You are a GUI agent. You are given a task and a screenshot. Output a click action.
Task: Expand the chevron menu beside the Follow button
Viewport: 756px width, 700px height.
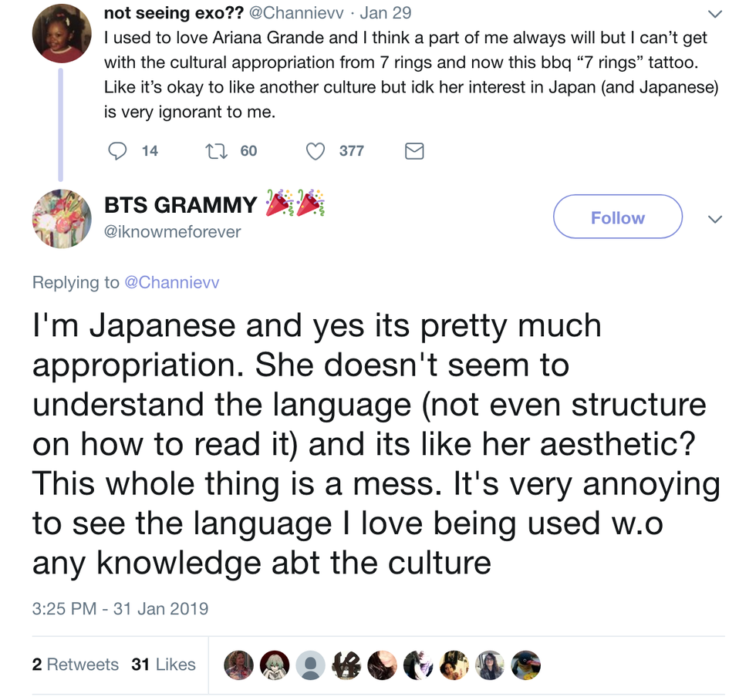tap(715, 219)
